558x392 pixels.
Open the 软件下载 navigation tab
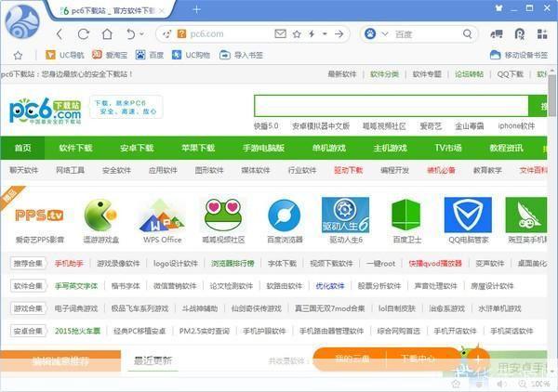[76, 148]
